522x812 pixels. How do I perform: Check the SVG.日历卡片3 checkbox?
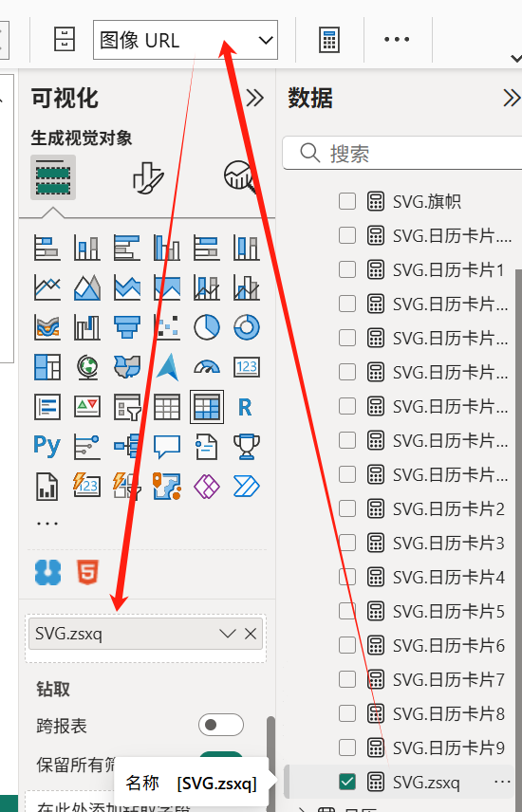pyautogui.click(x=347, y=543)
